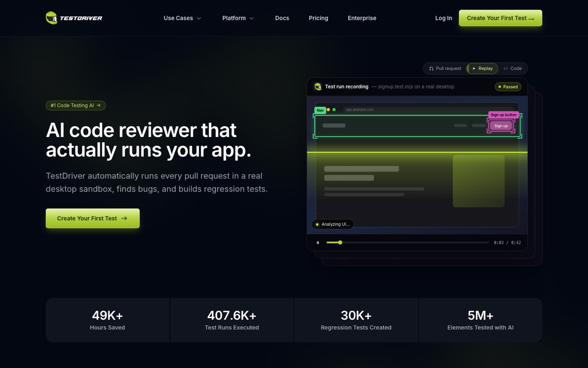Open the Pricing page

(x=318, y=18)
